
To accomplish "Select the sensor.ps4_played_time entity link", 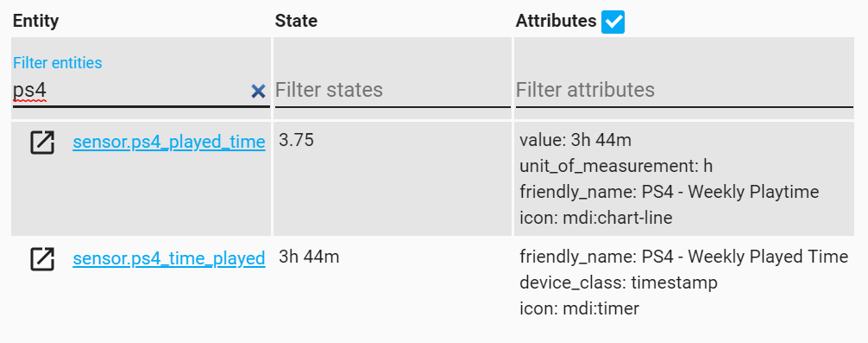I will [169, 142].
